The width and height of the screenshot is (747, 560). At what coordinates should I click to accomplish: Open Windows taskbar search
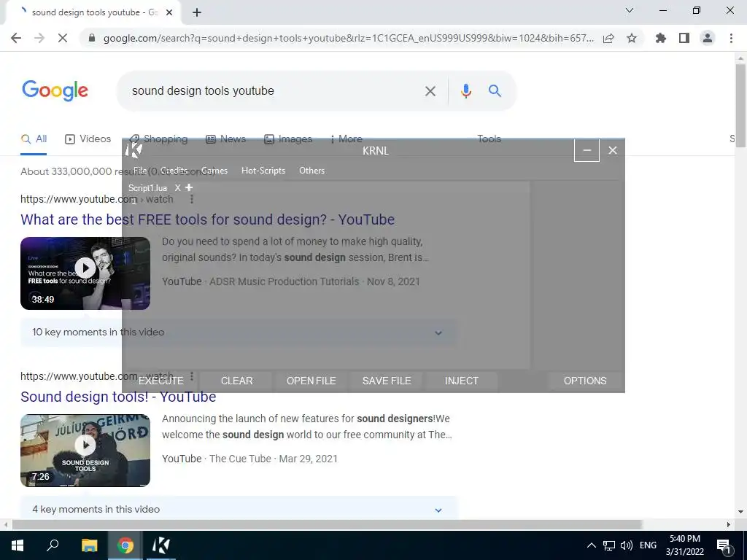pyautogui.click(x=53, y=545)
